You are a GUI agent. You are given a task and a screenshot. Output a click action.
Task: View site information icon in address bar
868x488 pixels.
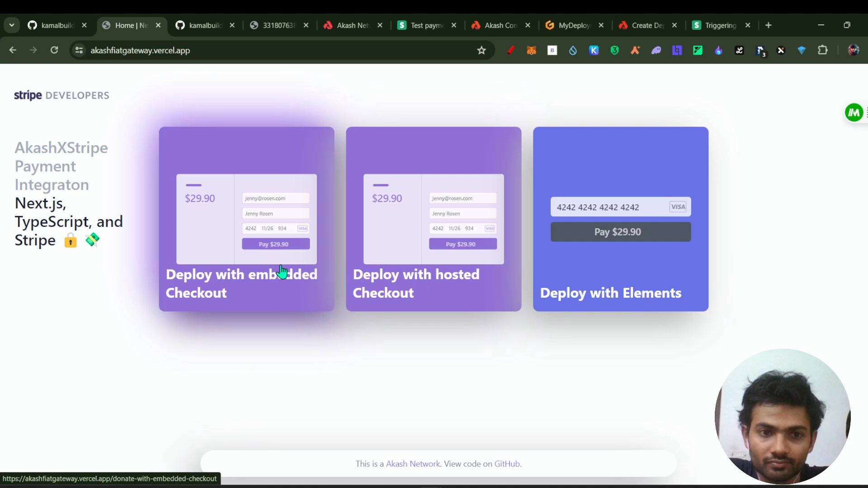pos(79,50)
